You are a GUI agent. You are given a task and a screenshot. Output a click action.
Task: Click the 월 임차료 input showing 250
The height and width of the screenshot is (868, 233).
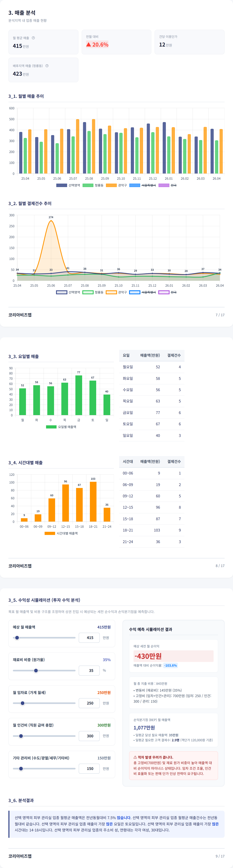click(89, 703)
